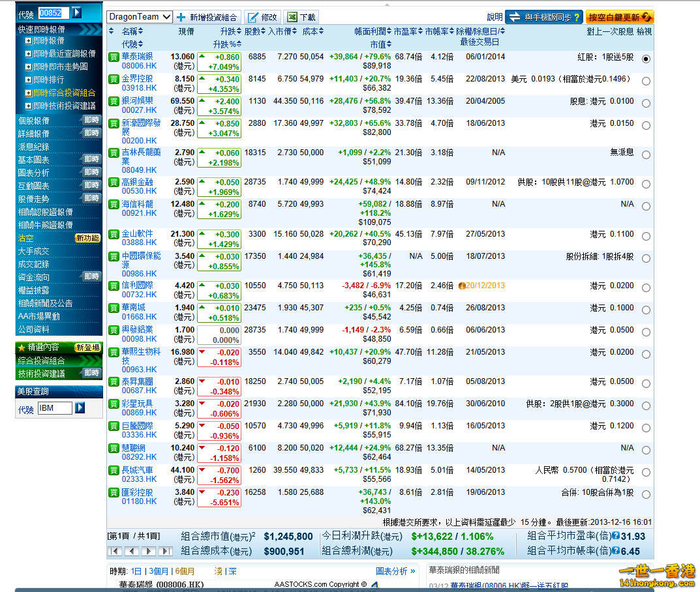
Task: Click the go arrow beside stock code 00852
Action: [x=77, y=13]
